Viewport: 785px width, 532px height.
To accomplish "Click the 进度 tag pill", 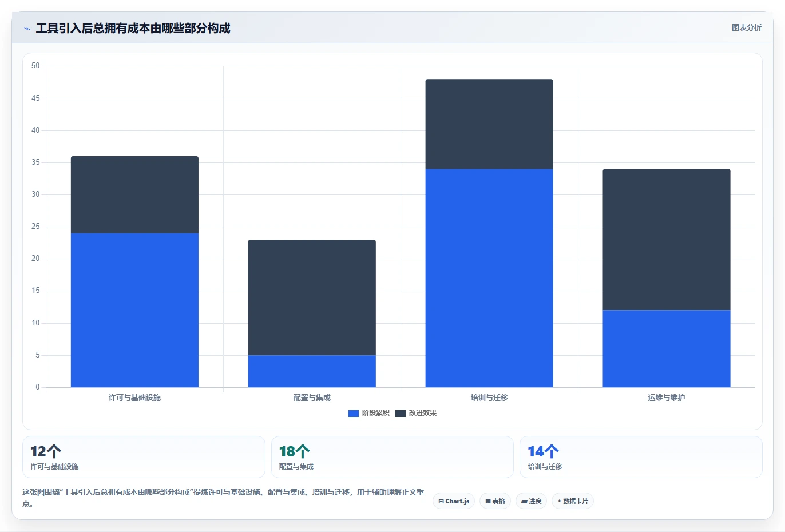I will (x=532, y=501).
